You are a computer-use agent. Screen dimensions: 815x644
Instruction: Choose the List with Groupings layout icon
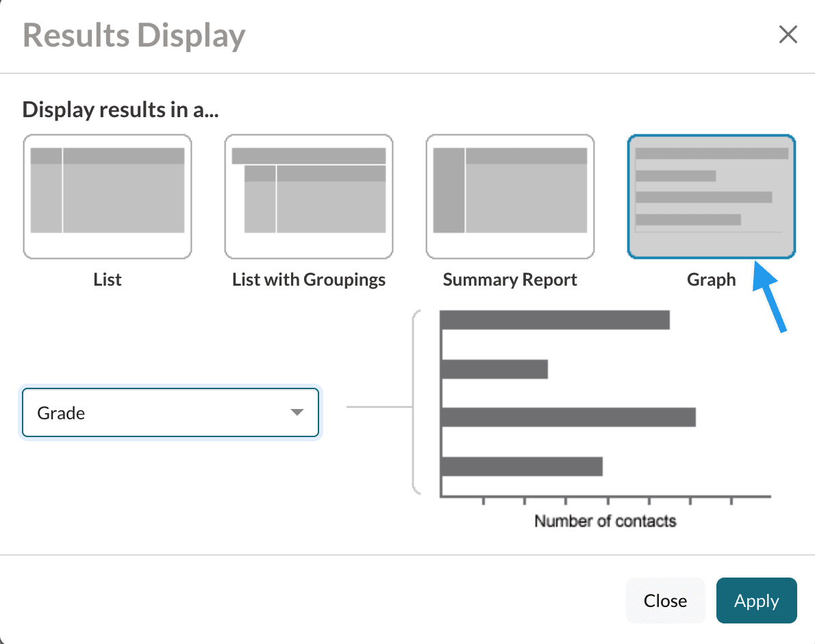click(x=309, y=197)
